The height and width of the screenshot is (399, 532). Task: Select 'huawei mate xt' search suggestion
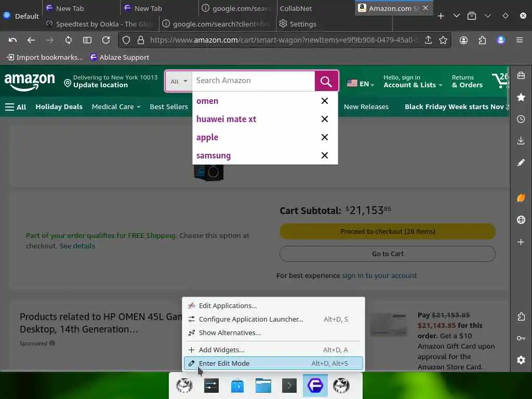pos(227,119)
